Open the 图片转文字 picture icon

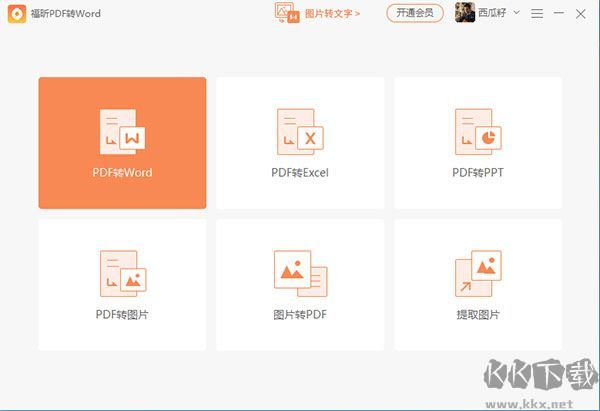click(287, 13)
